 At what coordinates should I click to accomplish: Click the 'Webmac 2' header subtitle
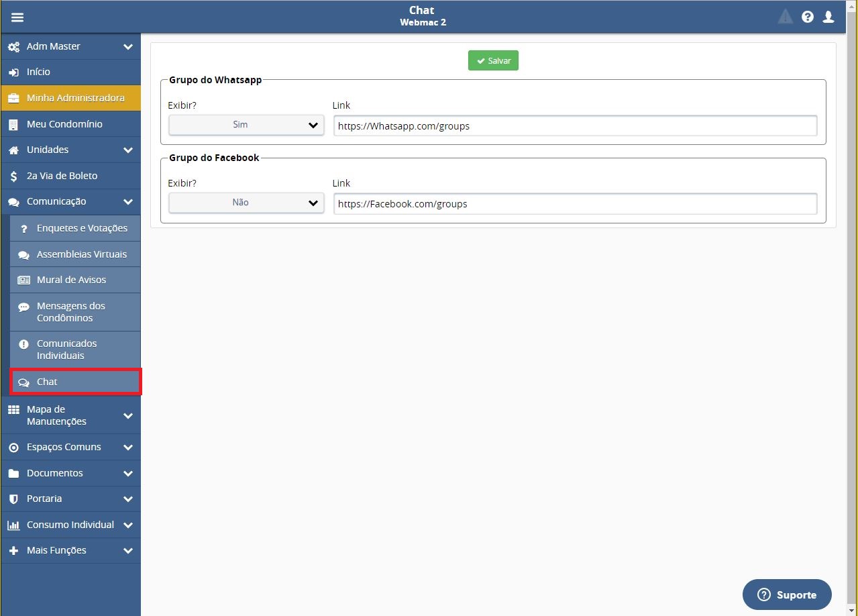423,22
